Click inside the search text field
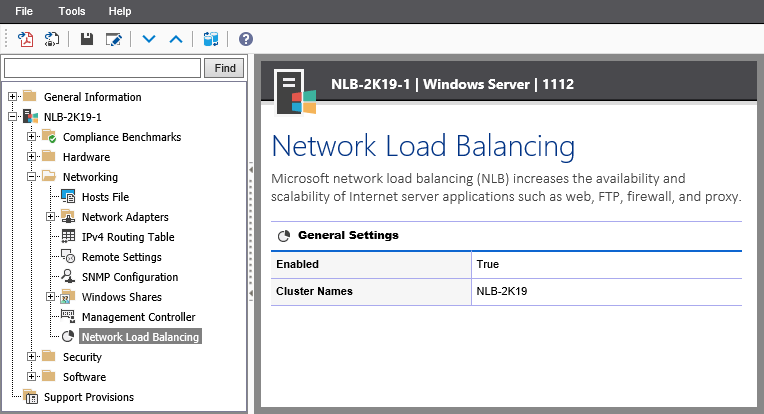Viewport: 764px width, 414px height. click(102, 68)
